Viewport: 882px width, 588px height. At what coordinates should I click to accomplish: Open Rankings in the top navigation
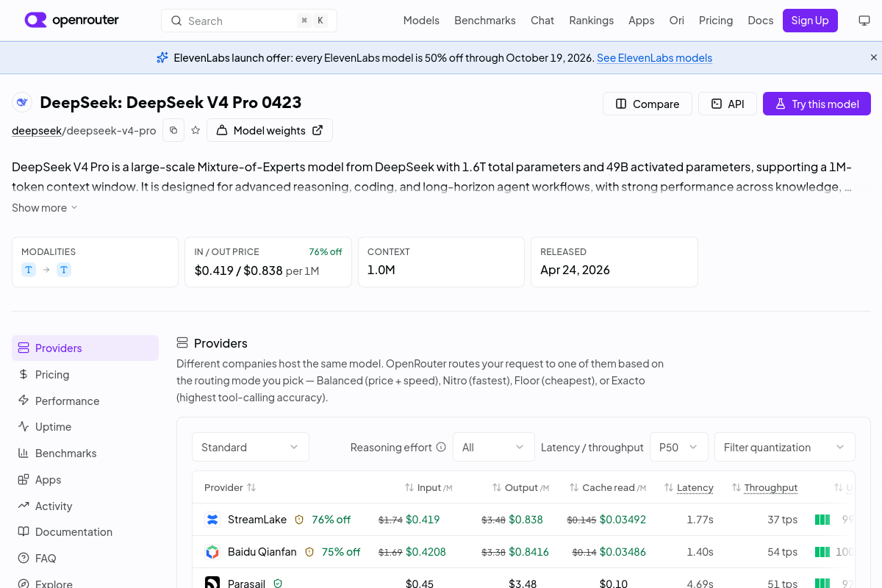click(592, 21)
